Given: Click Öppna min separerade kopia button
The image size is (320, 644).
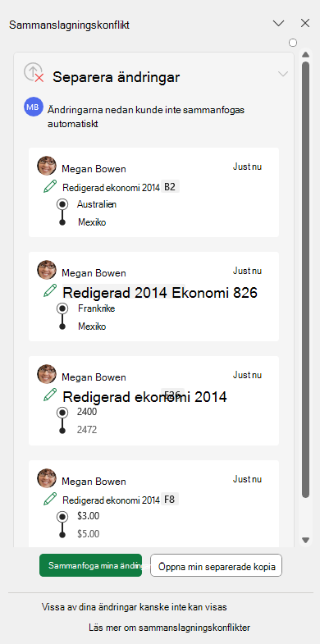Looking at the screenshot, I should (216, 565).
